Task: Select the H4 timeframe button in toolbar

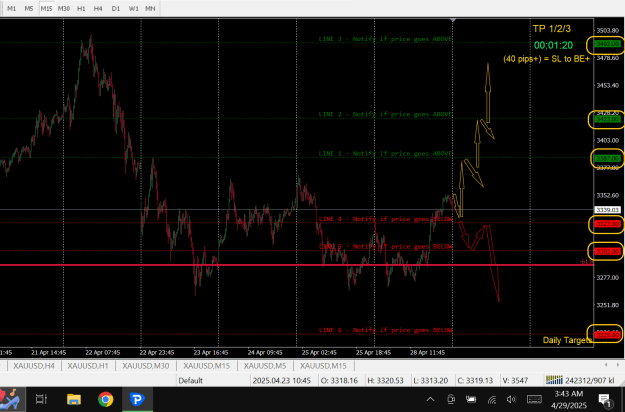Action: tap(98, 8)
